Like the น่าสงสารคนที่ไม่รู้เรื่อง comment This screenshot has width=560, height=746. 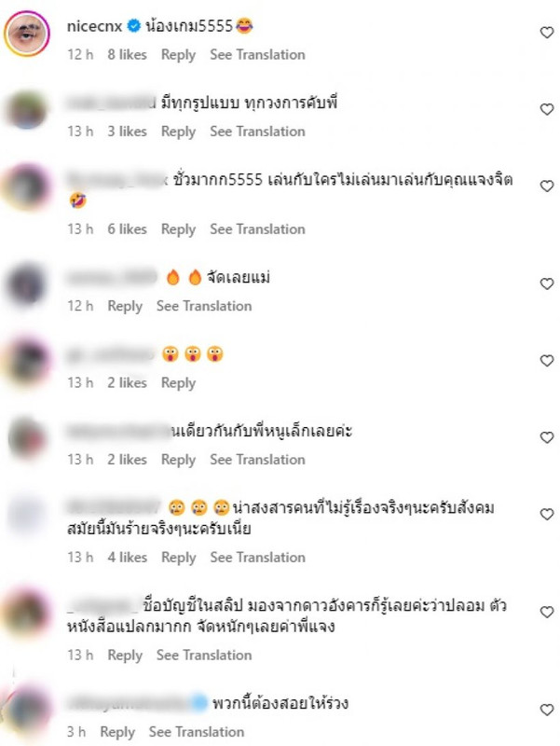click(547, 515)
